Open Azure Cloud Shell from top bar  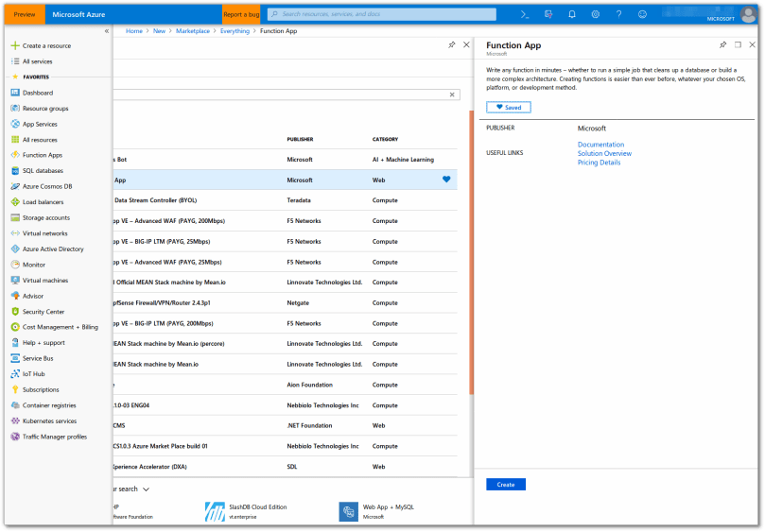pos(524,14)
